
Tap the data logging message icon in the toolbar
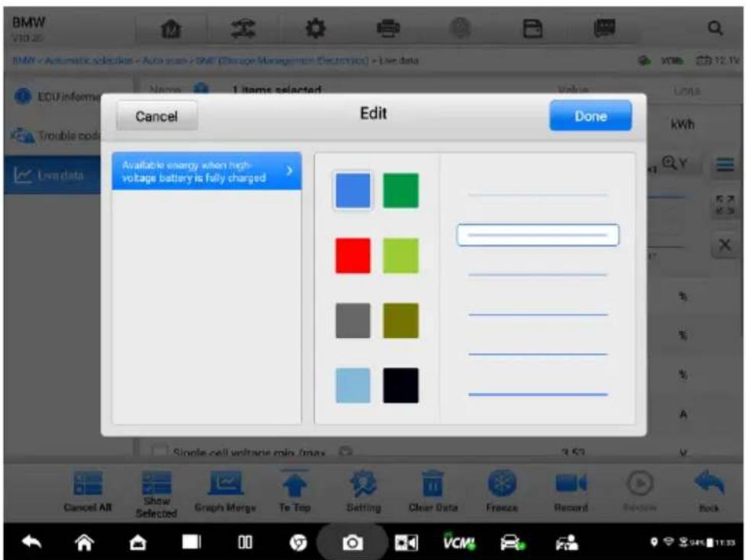click(605, 29)
